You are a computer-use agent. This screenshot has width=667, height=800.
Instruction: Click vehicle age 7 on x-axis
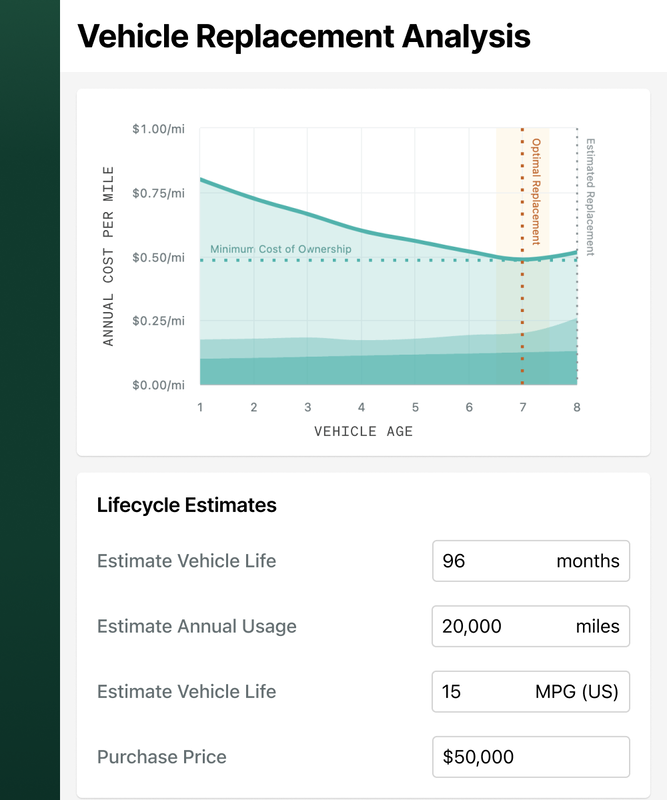[523, 407]
